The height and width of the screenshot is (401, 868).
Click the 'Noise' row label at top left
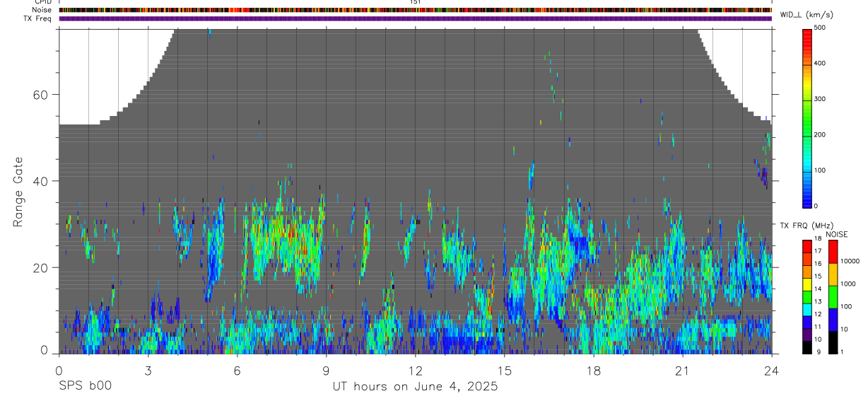42,10
